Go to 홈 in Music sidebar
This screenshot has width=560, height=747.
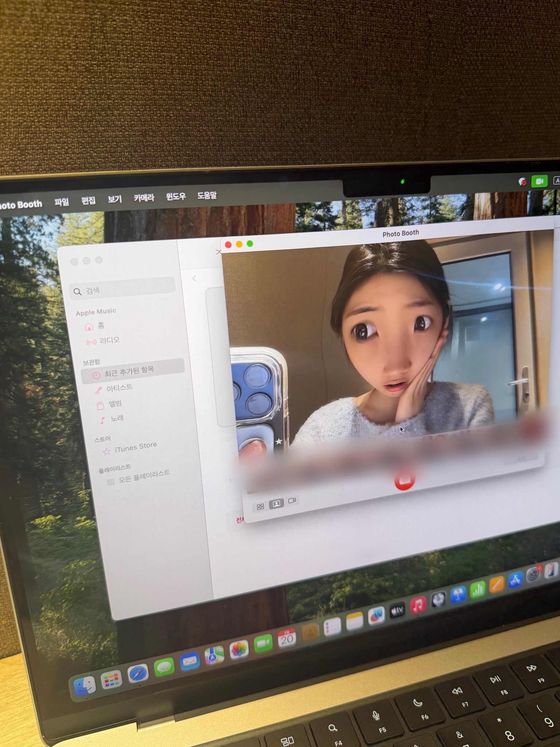(95, 326)
